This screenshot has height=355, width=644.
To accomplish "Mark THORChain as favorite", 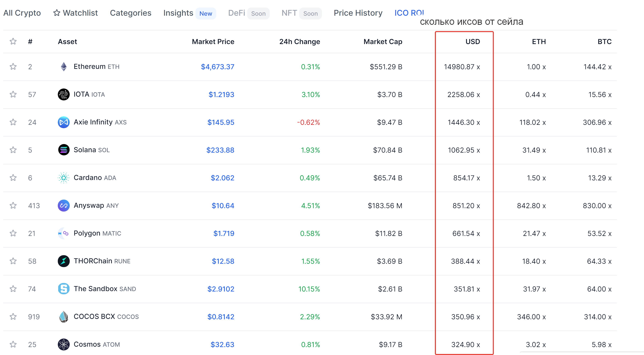I will click(13, 261).
